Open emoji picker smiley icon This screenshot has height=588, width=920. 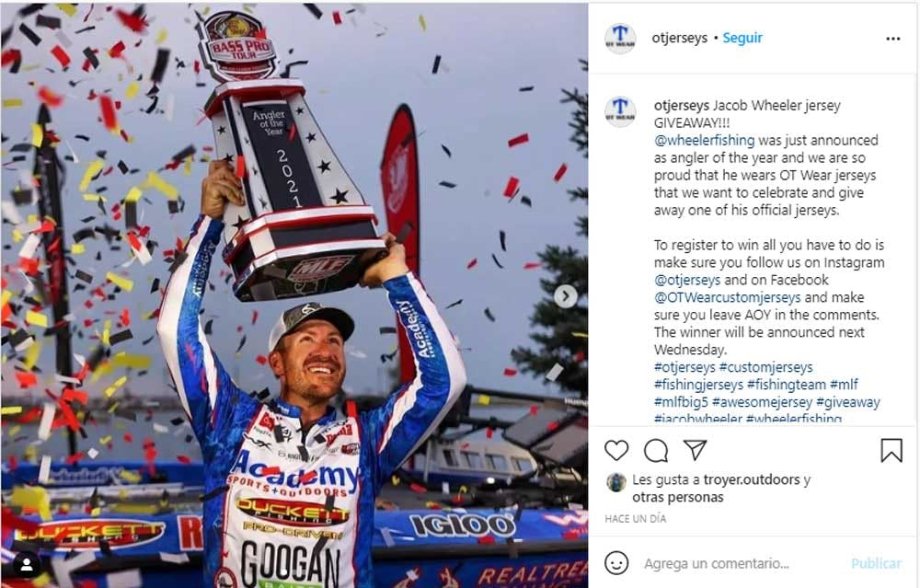(x=616, y=563)
